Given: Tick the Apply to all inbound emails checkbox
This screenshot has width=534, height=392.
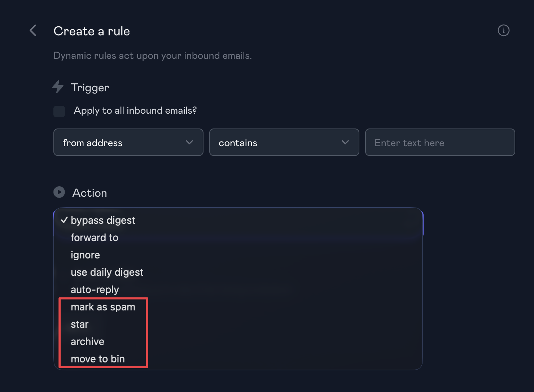Looking at the screenshot, I should 59,111.
